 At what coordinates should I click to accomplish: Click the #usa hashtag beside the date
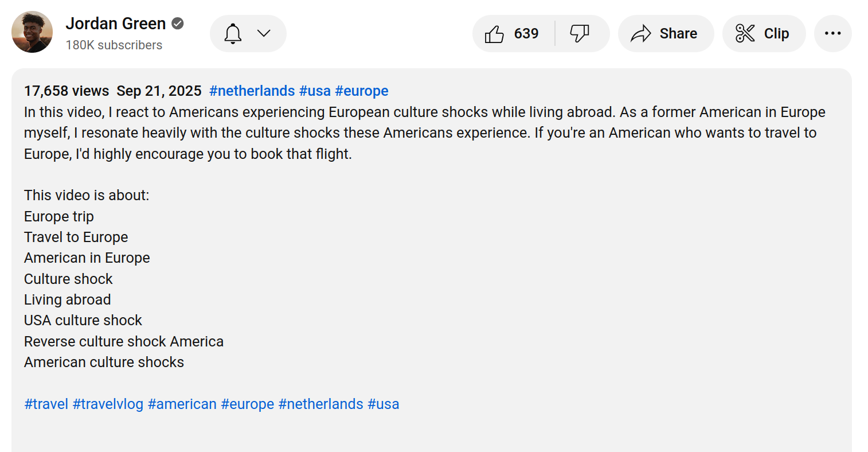coord(315,91)
